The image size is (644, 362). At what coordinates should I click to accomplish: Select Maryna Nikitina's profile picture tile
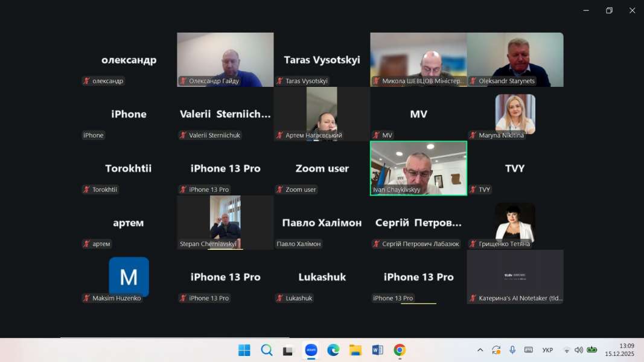click(x=515, y=113)
